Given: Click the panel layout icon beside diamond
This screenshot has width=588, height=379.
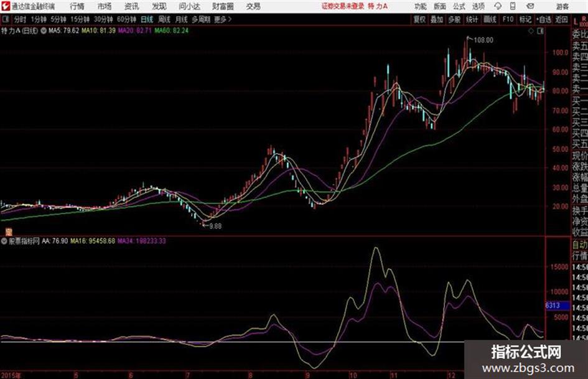Looking at the screenshot, I should [x=541, y=31].
